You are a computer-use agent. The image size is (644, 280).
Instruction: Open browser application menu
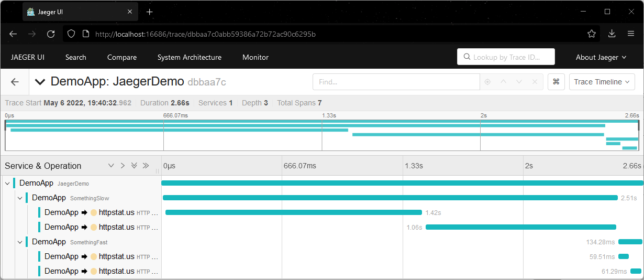pyautogui.click(x=631, y=34)
